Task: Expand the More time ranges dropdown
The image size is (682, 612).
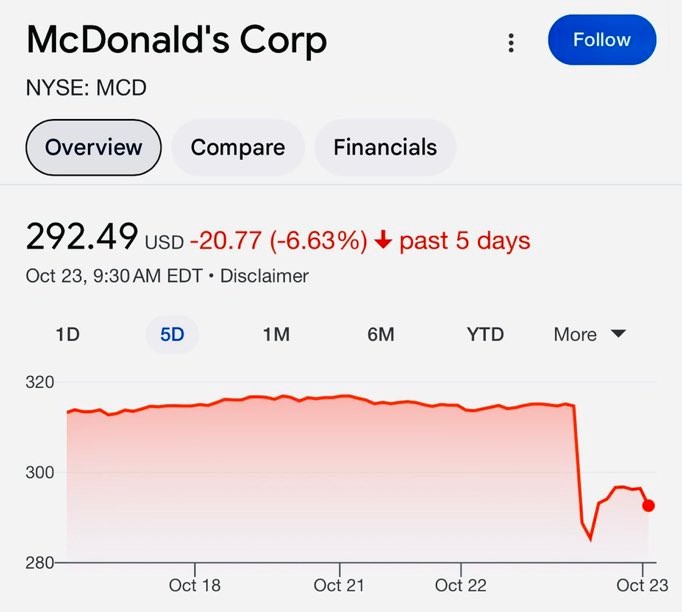Action: pos(589,334)
